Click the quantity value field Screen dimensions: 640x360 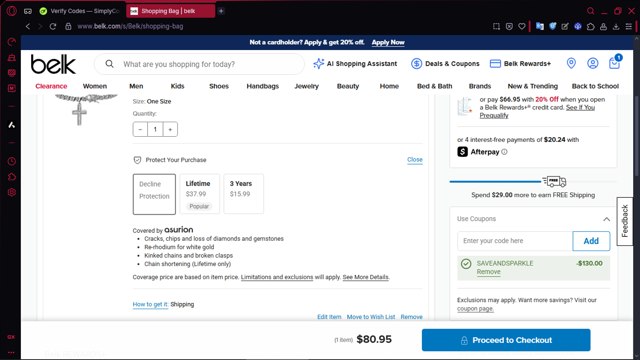pos(155,129)
